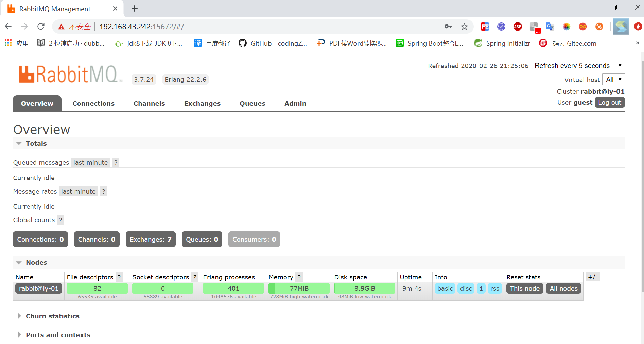The width and height of the screenshot is (644, 344).
Task: Click the 77MiB memory usage bar
Action: [x=299, y=288]
